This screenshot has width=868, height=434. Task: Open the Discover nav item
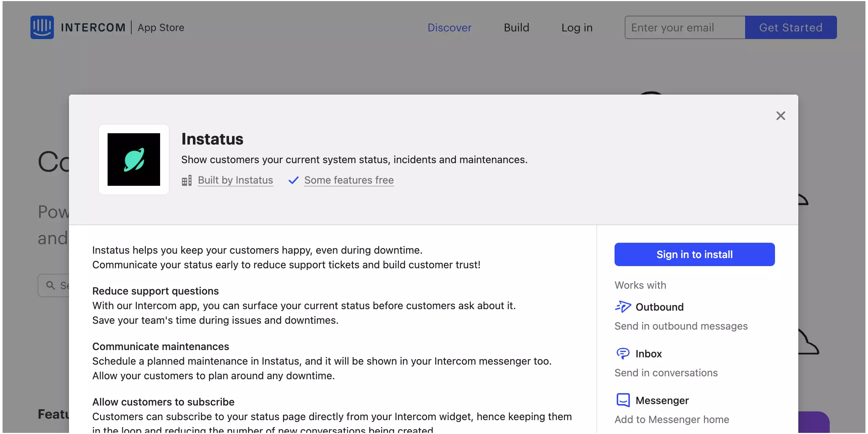pos(449,28)
